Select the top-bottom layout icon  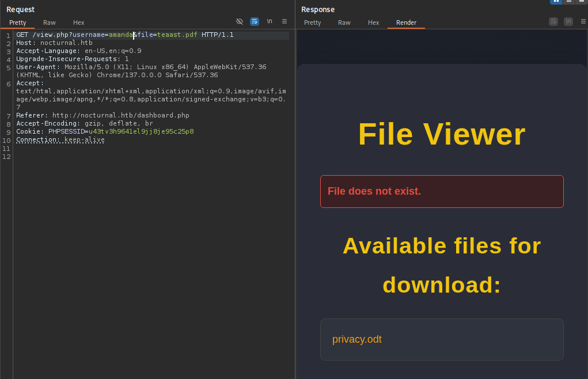[x=568, y=2]
